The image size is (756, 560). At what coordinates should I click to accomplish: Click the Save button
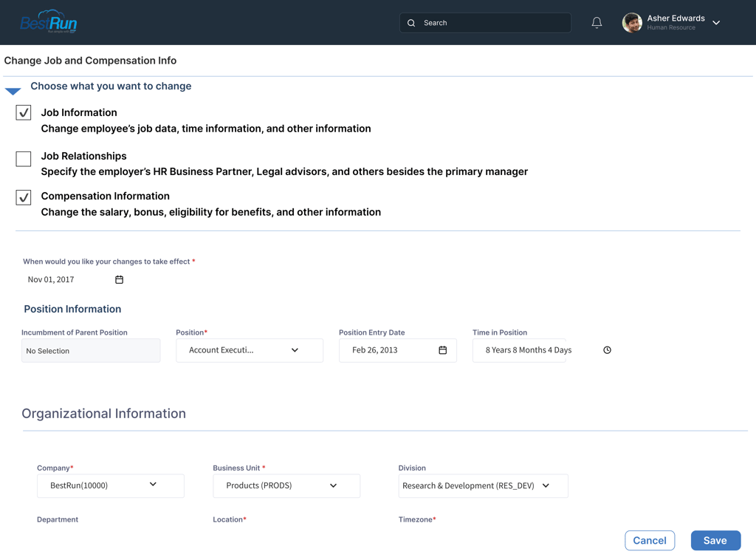715,540
